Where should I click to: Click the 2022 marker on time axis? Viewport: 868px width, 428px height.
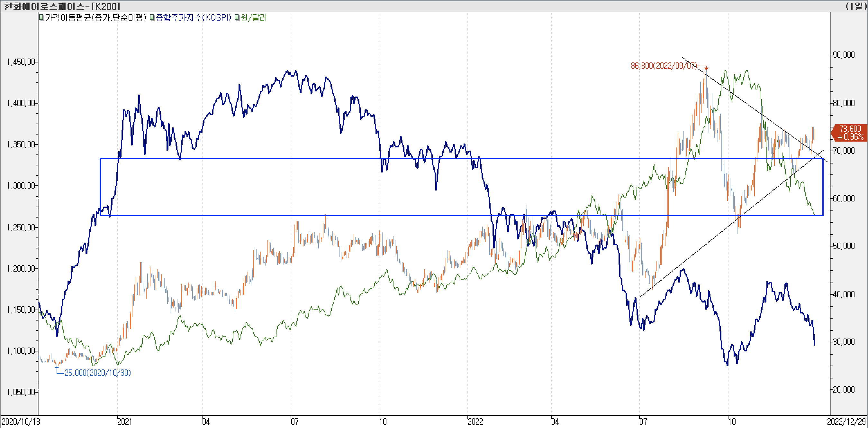point(475,422)
